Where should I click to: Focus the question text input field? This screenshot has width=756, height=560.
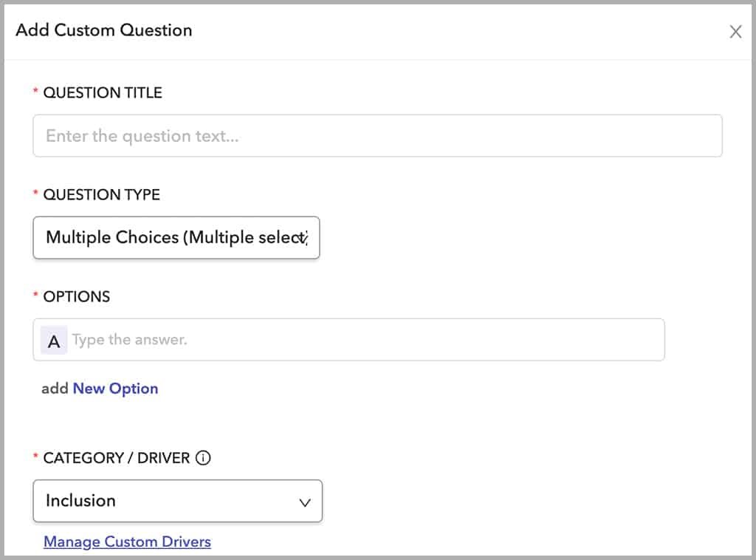[377, 136]
